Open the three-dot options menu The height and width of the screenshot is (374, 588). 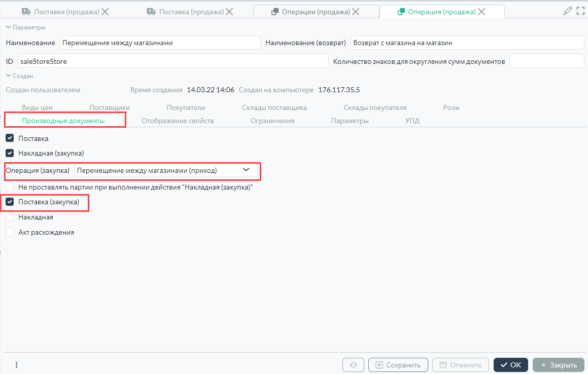click(x=16, y=365)
